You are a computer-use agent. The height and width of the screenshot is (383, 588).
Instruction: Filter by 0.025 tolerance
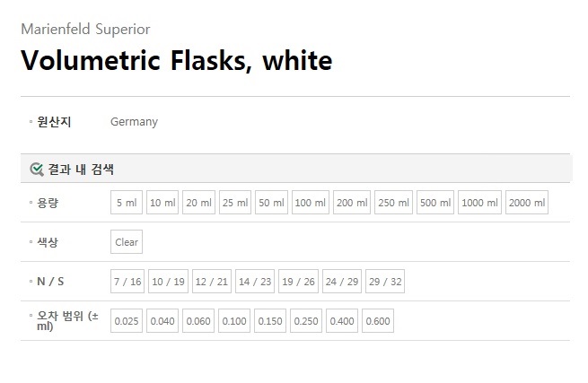[127, 321]
